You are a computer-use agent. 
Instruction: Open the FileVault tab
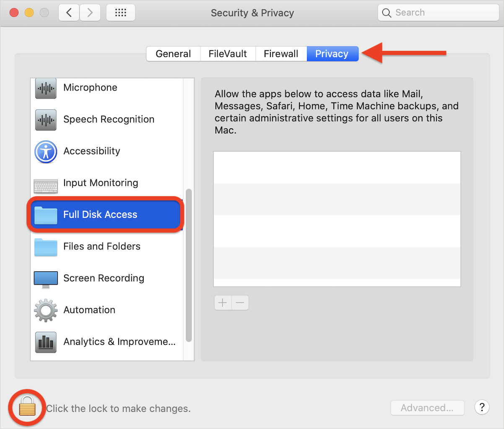228,54
